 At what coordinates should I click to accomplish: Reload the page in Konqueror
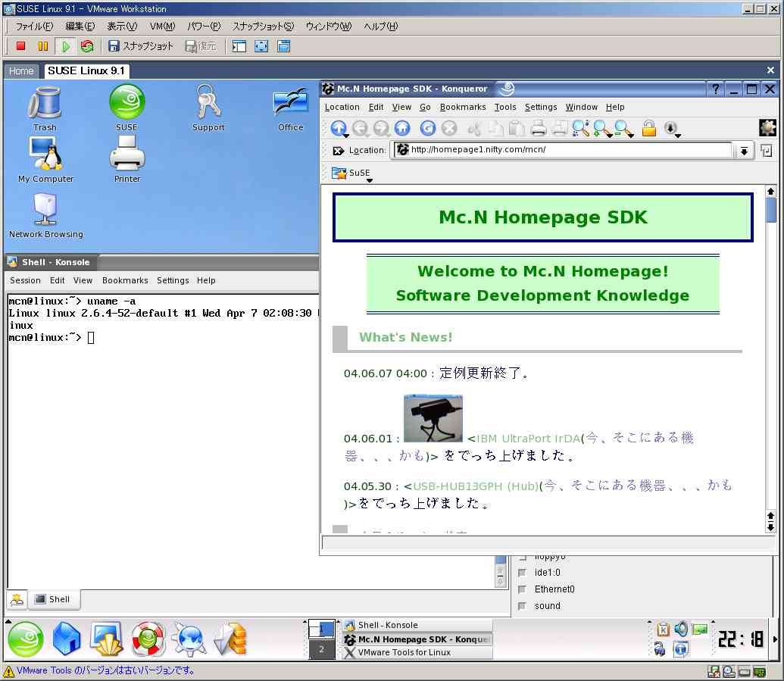[427, 128]
